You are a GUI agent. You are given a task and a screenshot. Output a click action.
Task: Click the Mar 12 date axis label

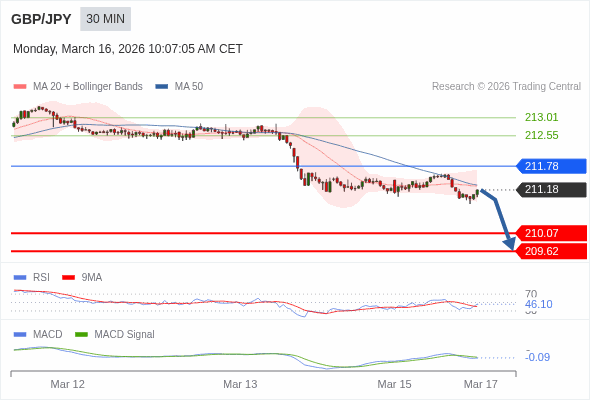pyautogui.click(x=67, y=384)
